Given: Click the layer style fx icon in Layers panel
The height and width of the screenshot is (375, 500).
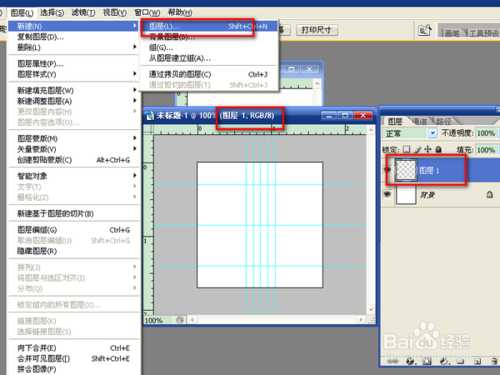Looking at the screenshot, I should click(x=411, y=361).
